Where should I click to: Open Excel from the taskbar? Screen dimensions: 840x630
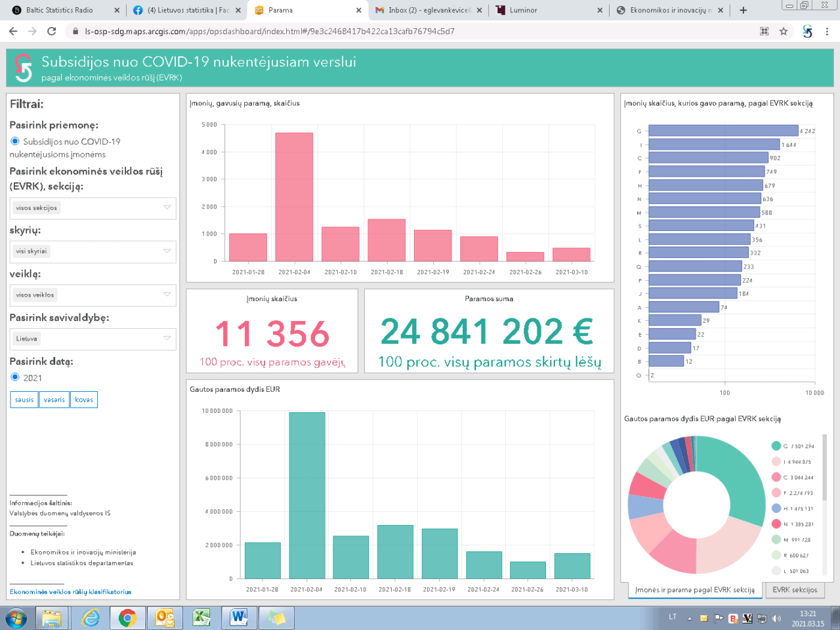click(x=201, y=618)
